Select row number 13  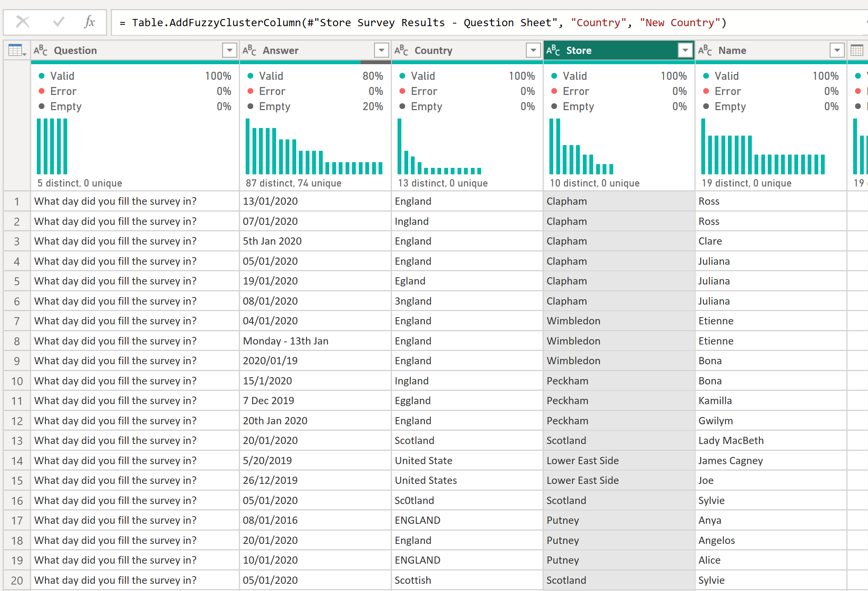coord(17,441)
